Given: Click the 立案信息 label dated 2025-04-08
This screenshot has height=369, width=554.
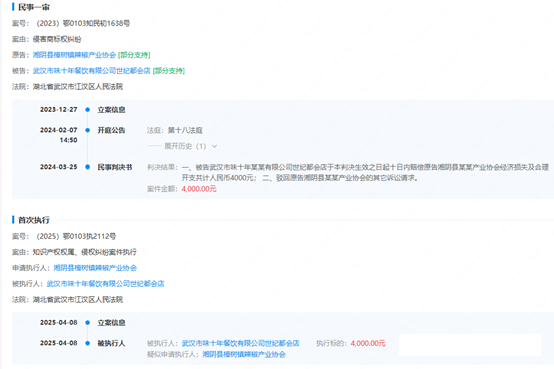Looking at the screenshot, I should click(x=111, y=322).
